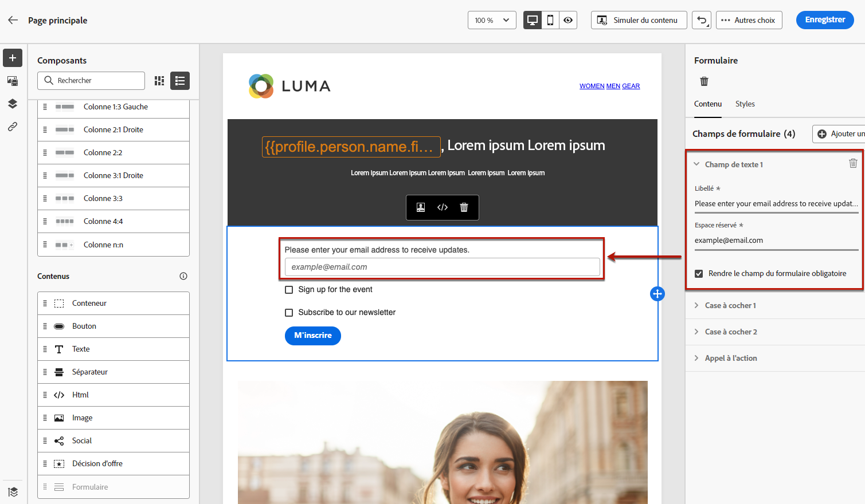Click the email input in the form
Viewport: 865px width, 504px height.
point(443,267)
